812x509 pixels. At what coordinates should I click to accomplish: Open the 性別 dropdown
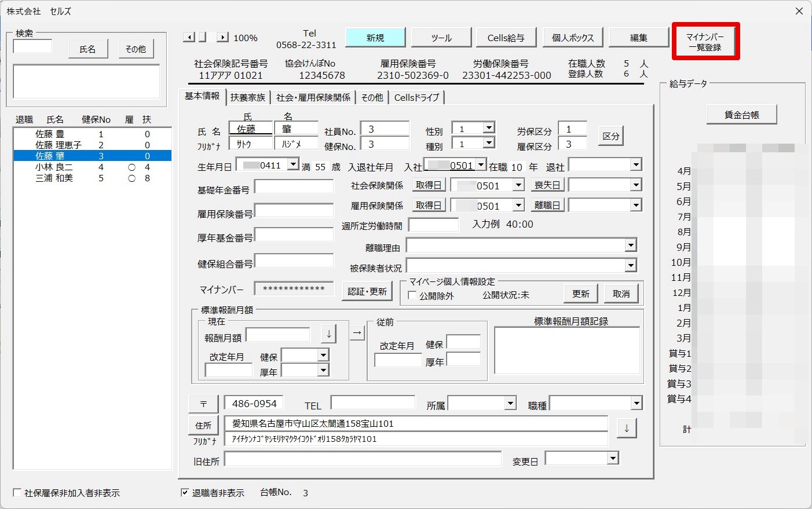click(x=489, y=127)
